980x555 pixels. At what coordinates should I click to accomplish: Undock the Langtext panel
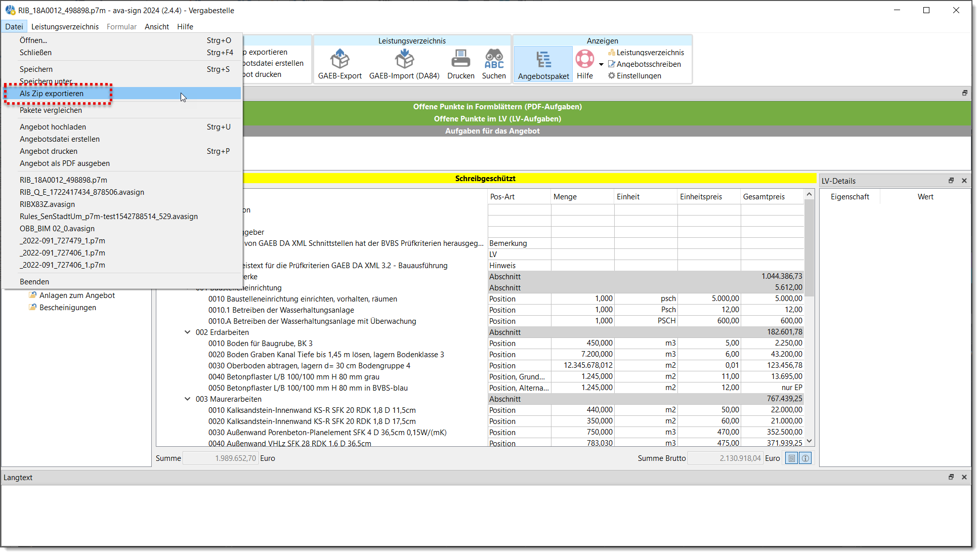click(951, 477)
